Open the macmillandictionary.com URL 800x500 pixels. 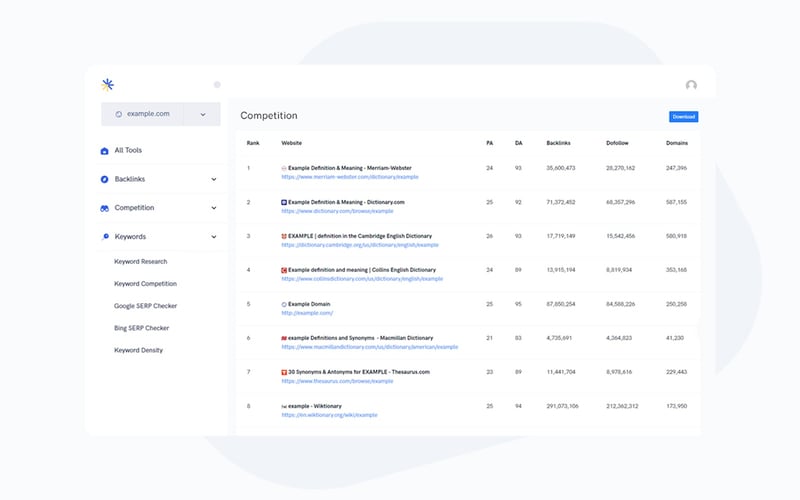click(369, 347)
